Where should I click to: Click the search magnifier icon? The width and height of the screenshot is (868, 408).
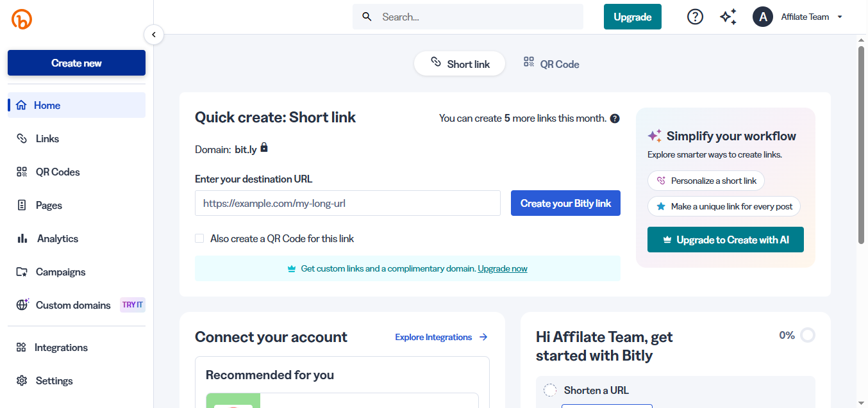click(x=367, y=17)
